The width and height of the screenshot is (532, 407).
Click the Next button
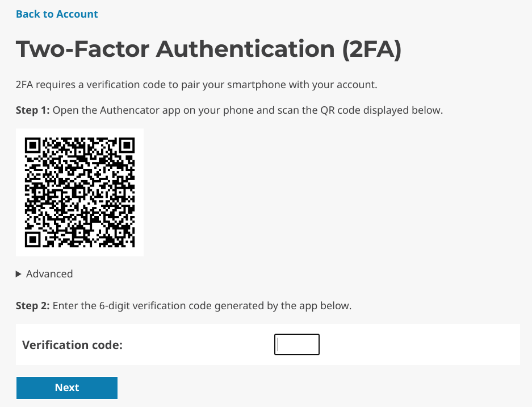click(67, 388)
